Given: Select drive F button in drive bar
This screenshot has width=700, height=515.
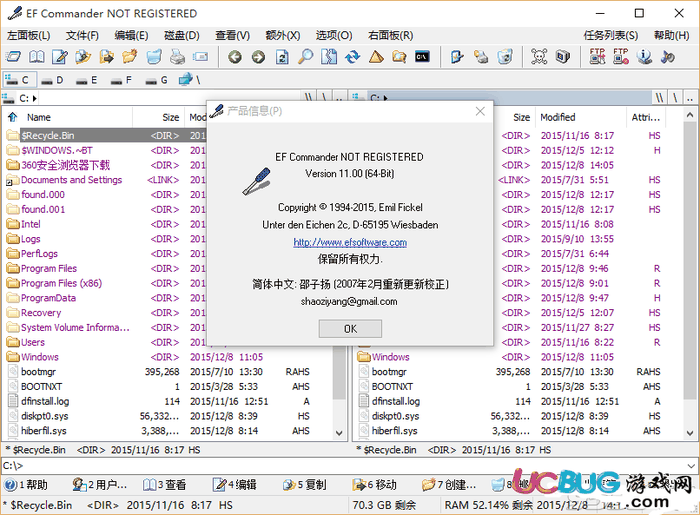Looking at the screenshot, I should (x=121, y=80).
